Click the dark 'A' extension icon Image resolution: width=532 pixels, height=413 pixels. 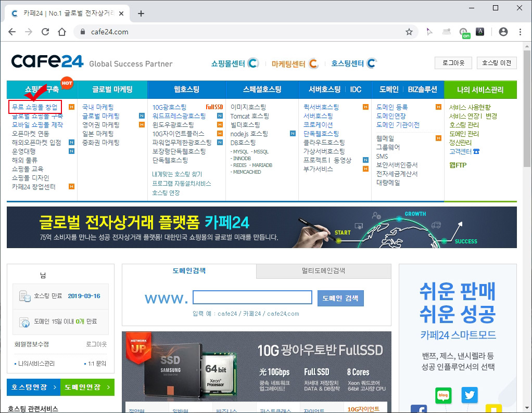480,32
